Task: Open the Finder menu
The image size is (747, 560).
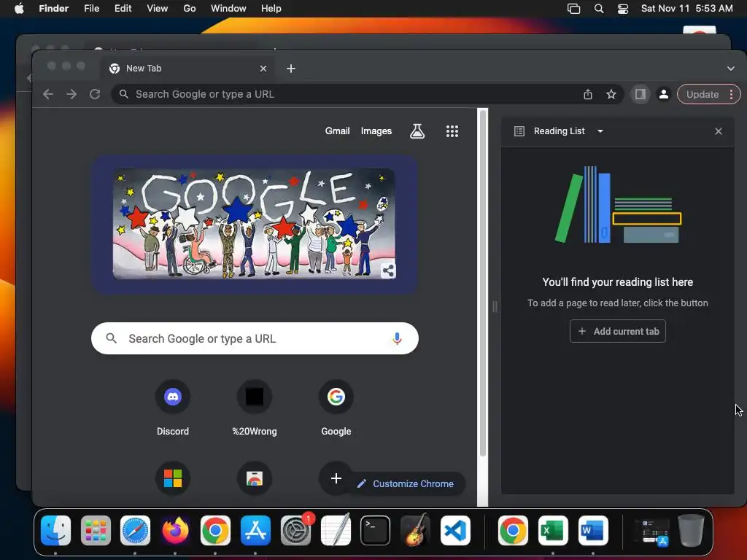Action: 54,9
